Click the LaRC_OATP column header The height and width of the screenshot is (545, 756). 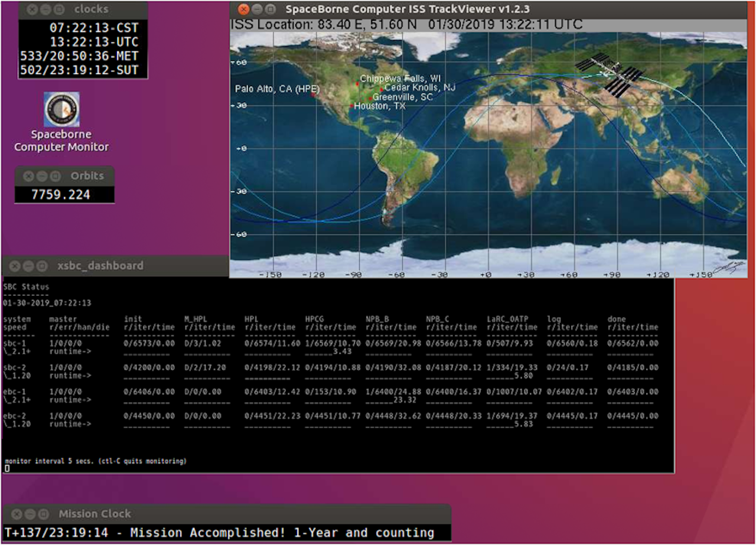click(507, 319)
